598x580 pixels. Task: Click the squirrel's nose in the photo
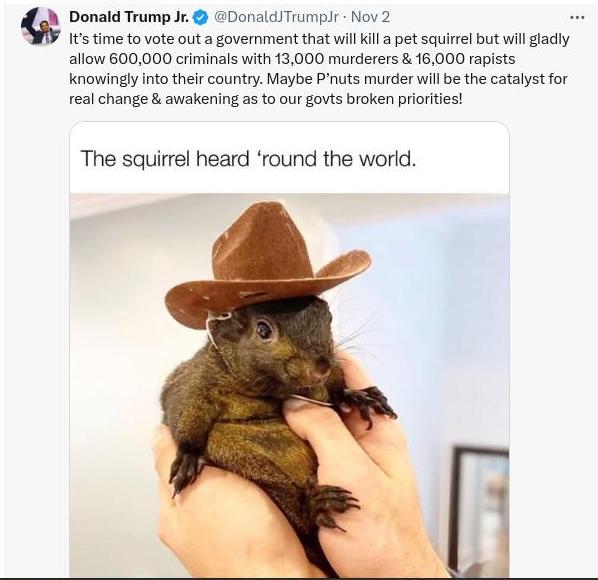(x=322, y=363)
